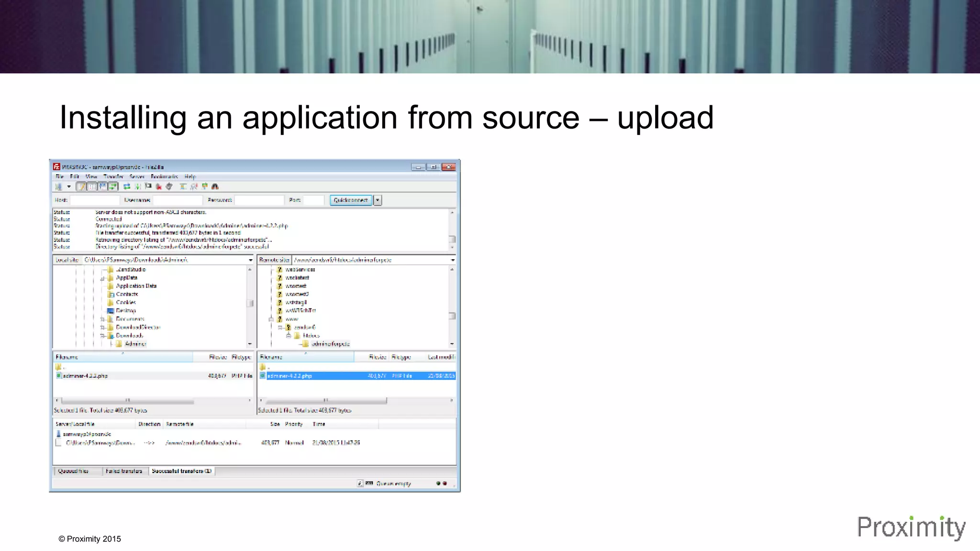Click the disconnect from server icon

[159, 187]
